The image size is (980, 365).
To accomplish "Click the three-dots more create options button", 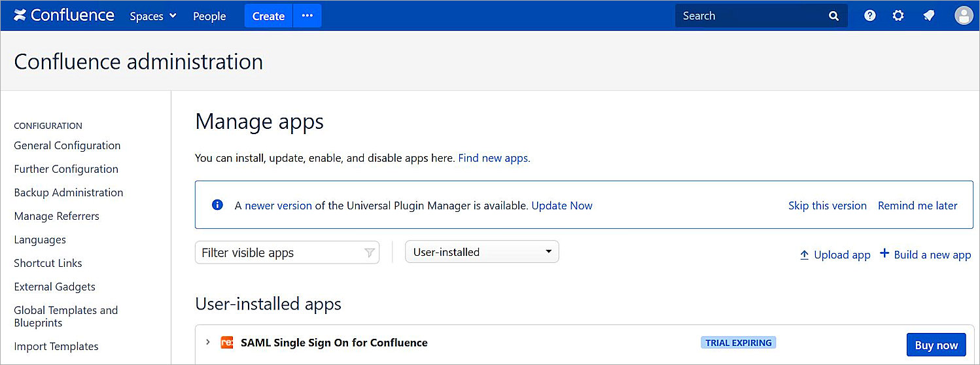I will (x=307, y=16).
